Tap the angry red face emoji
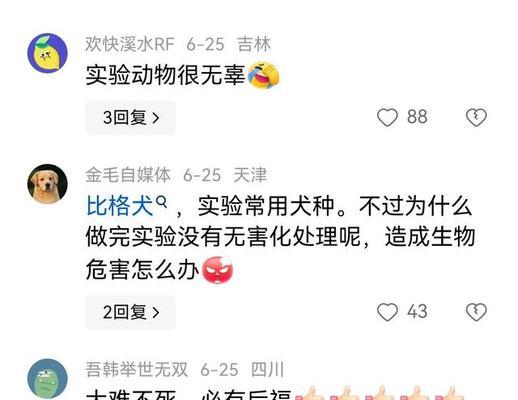The width and height of the screenshot is (518, 400). point(218,270)
